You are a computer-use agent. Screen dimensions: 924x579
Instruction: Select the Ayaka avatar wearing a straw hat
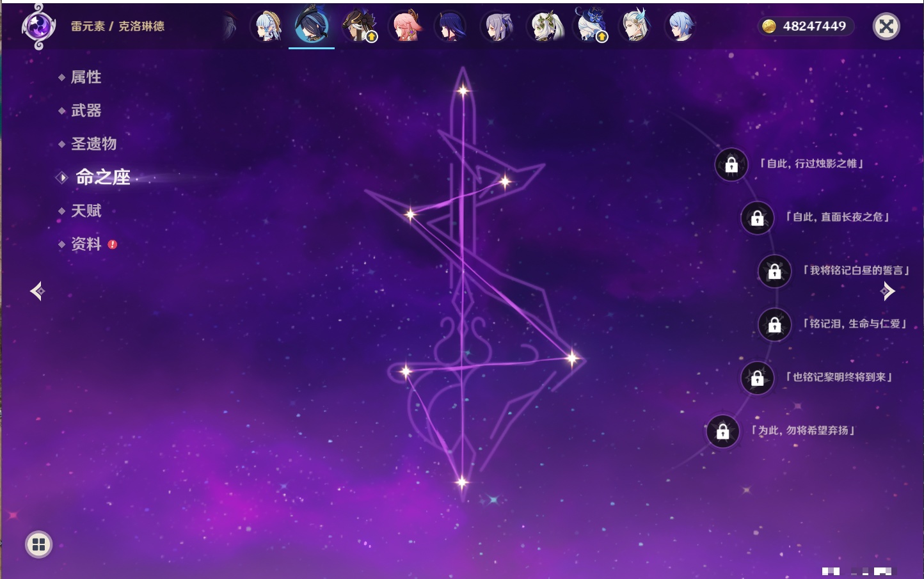[267, 26]
